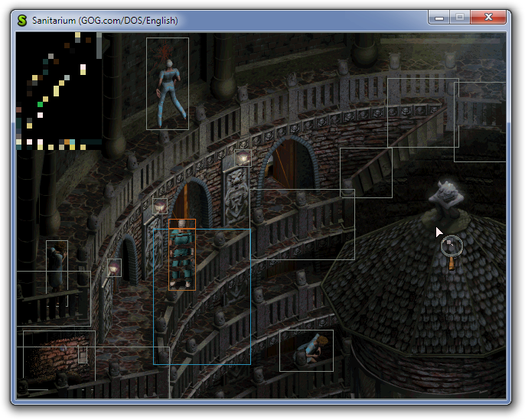
Task: Examine the gargoyle statue atop the tiled roof
Action: point(446,198)
